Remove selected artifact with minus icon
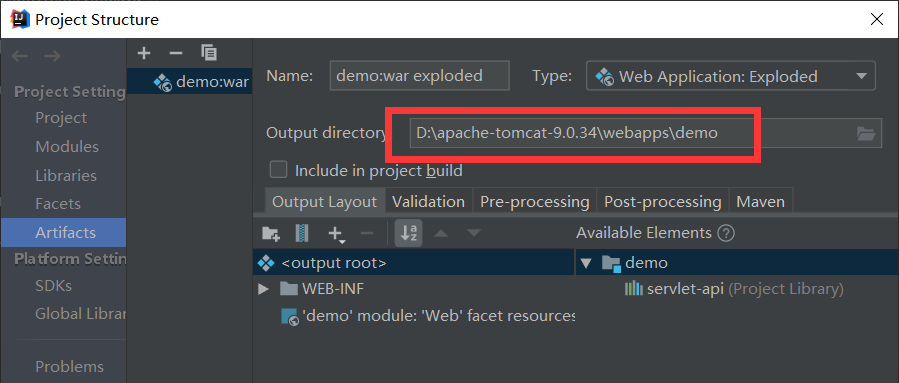Image resolution: width=899 pixels, height=383 pixels. click(x=175, y=53)
